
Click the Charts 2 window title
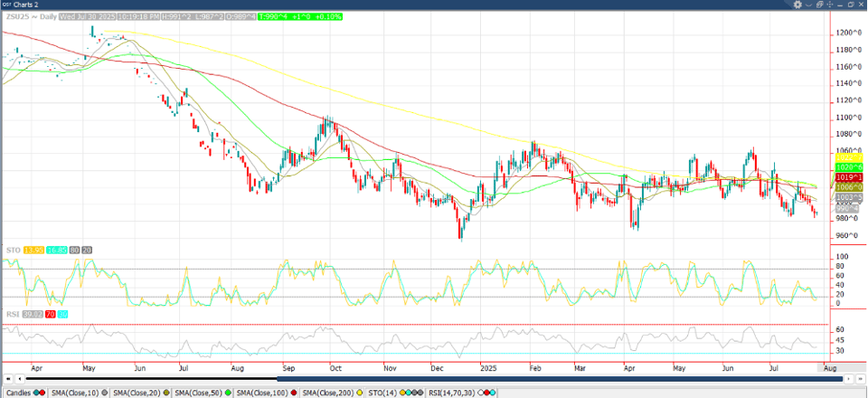click(26, 5)
